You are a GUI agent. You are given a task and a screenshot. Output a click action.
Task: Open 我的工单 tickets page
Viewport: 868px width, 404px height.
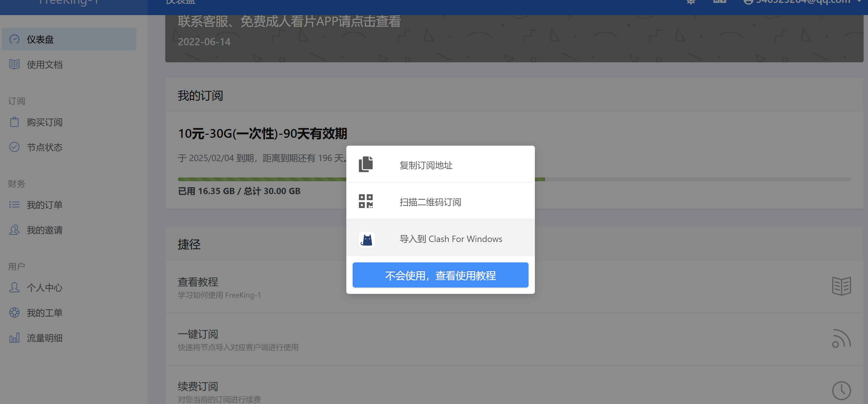pos(45,313)
